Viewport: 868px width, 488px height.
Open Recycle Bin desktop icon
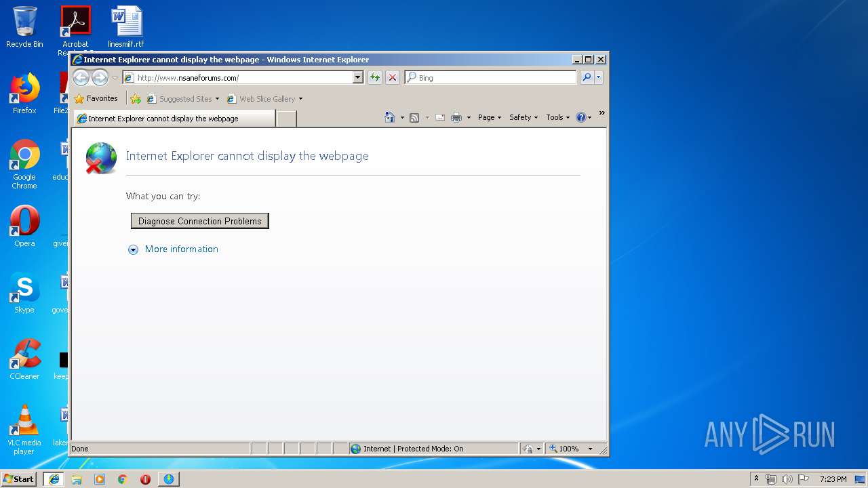(x=24, y=28)
